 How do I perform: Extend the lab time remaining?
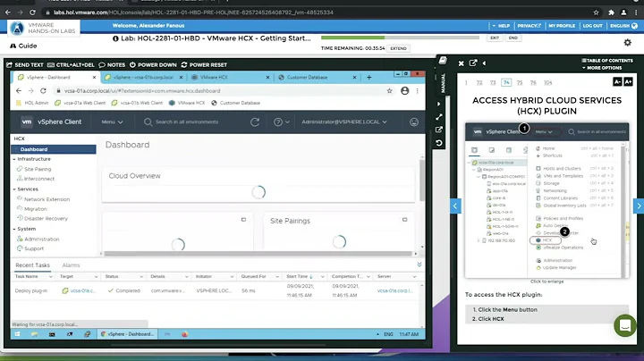pyautogui.click(x=398, y=48)
